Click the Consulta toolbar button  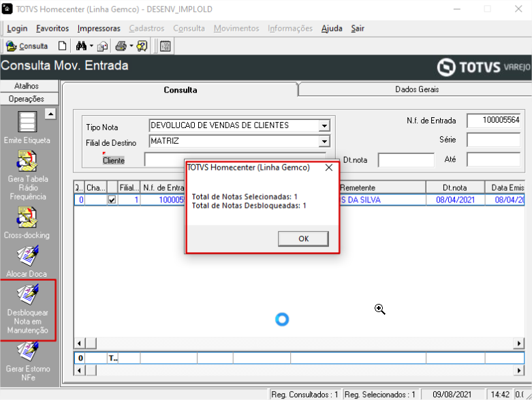[27, 46]
